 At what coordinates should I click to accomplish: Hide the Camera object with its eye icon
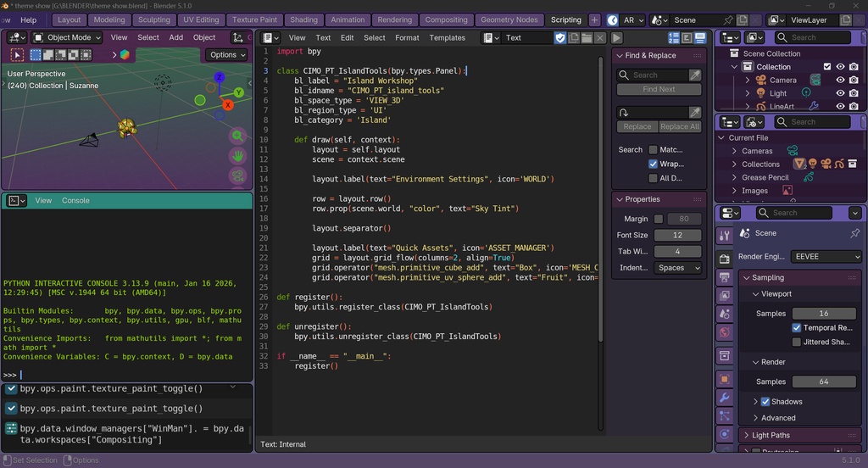tap(840, 80)
